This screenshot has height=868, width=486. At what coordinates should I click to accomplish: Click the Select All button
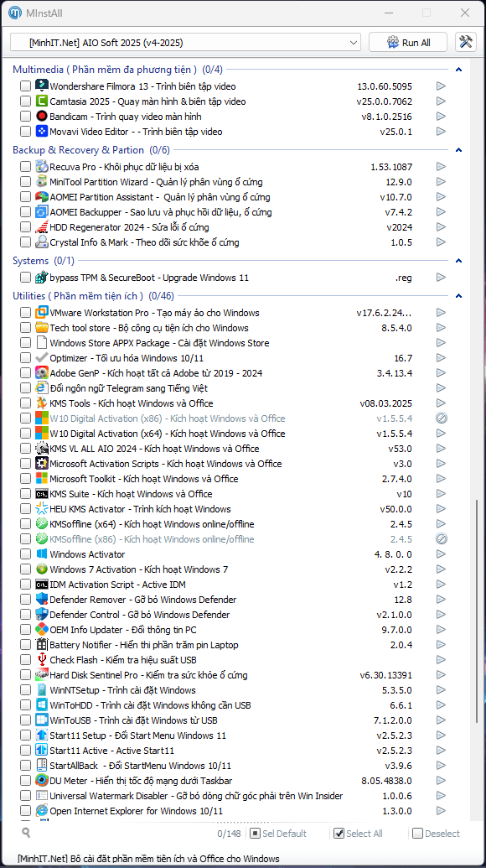[x=359, y=834]
